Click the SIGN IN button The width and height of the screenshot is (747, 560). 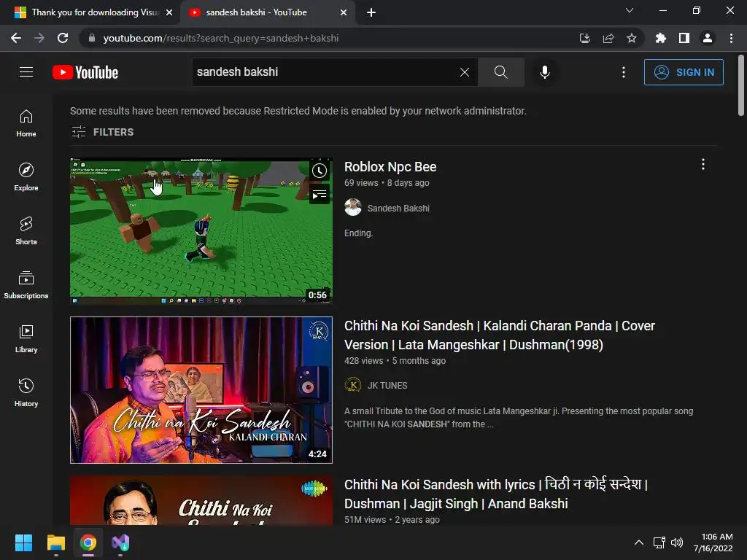[684, 72]
